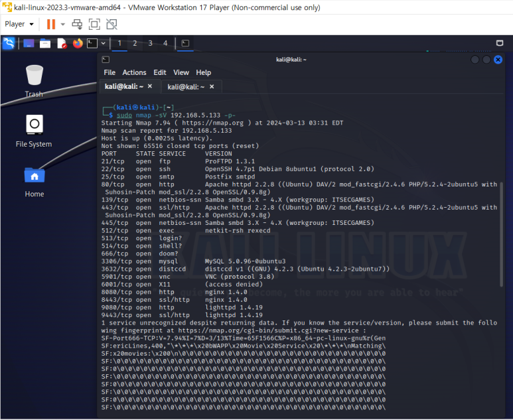513x420 pixels.
Task: Pause the virtual machine
Action: click(51, 24)
